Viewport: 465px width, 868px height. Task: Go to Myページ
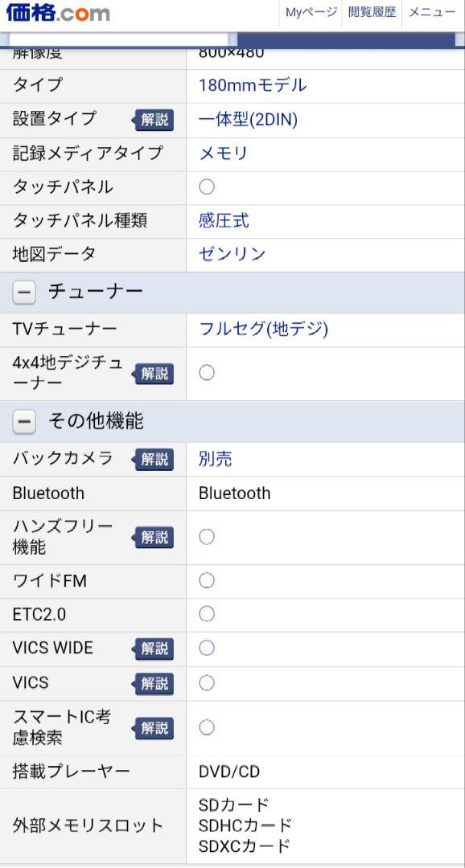pyautogui.click(x=311, y=12)
